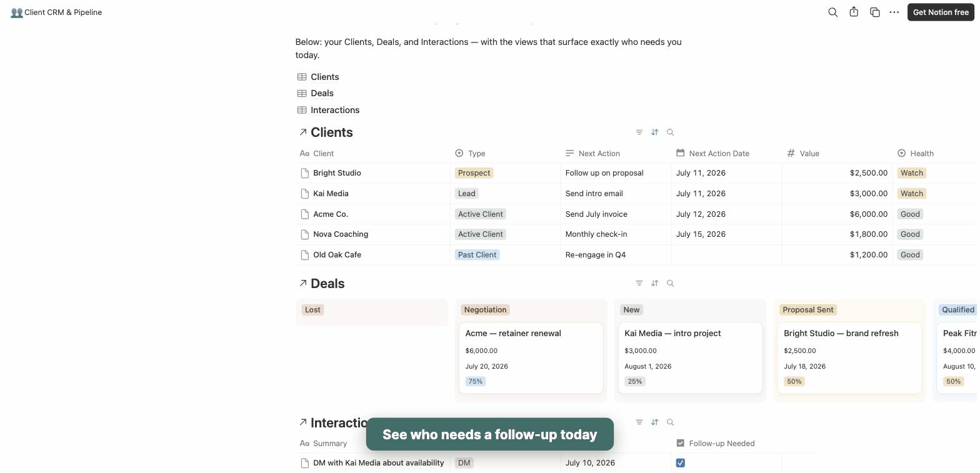Image resolution: width=980 pixels, height=473 pixels.
Task: Click sort icon for Clients table
Action: [654, 132]
